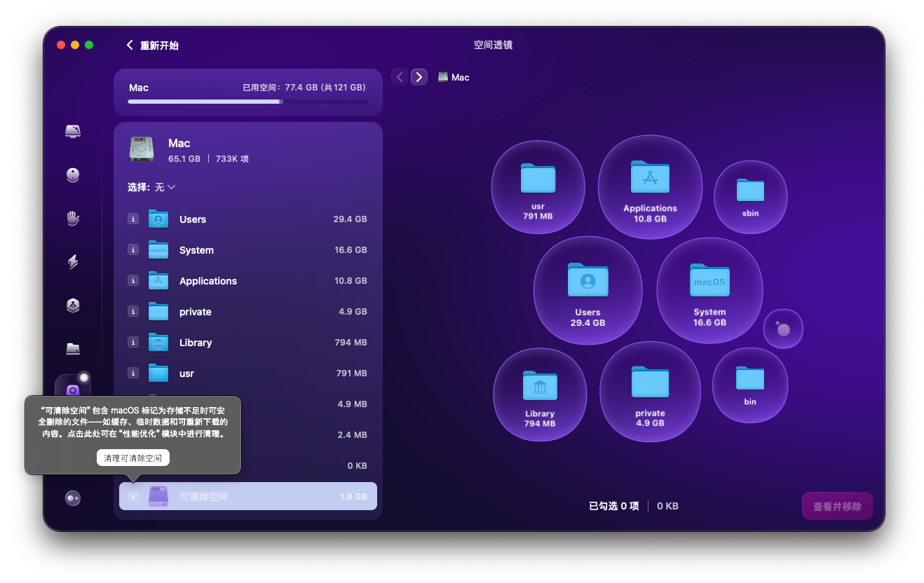Select the 可清除空间 row label
The width and height of the screenshot is (924, 583).
click(x=203, y=497)
